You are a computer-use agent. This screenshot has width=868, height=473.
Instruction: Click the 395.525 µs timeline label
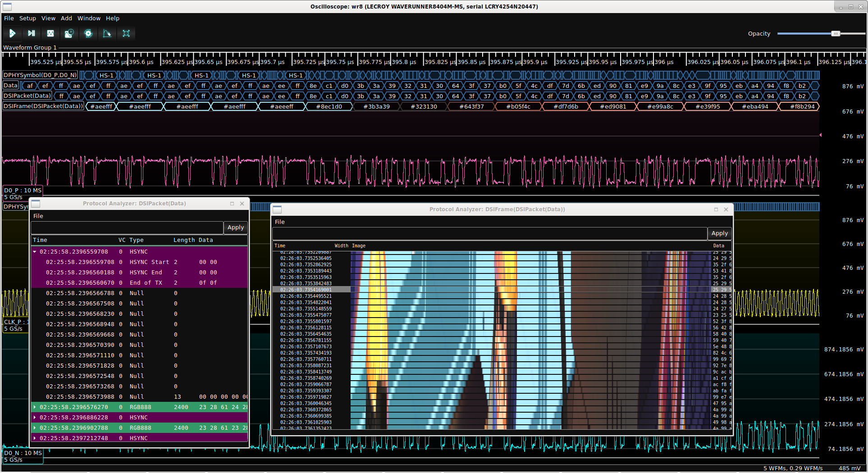(x=46, y=62)
